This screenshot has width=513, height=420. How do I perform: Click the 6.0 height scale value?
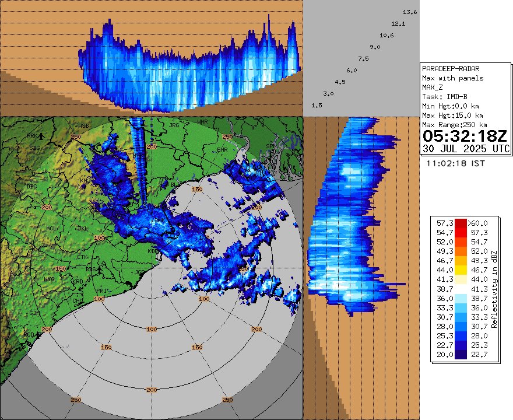(x=352, y=71)
